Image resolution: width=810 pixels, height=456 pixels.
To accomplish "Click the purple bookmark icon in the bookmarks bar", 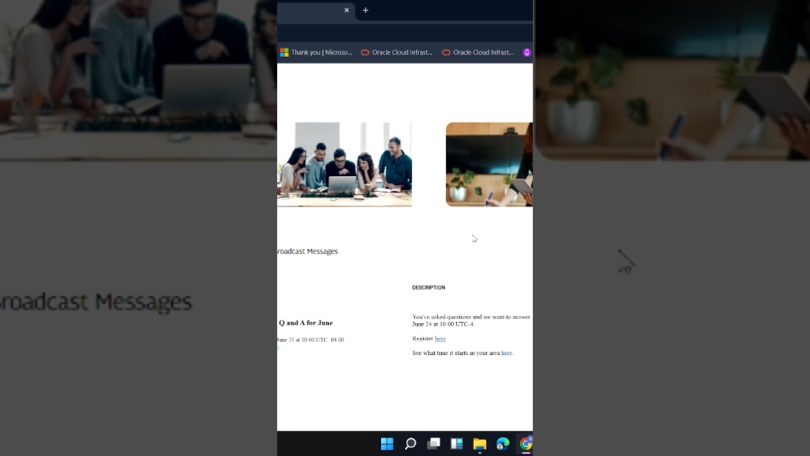I will (527, 52).
